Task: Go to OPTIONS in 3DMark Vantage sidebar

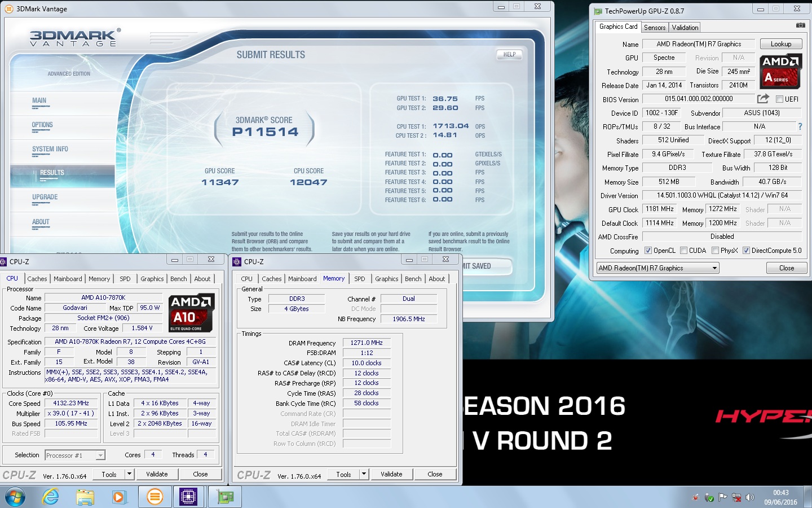Action: 42,125
